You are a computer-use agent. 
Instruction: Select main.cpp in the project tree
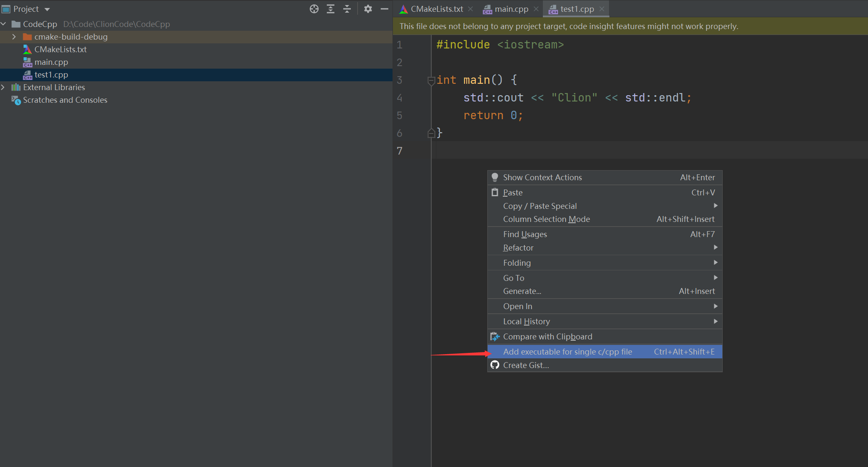(51, 62)
